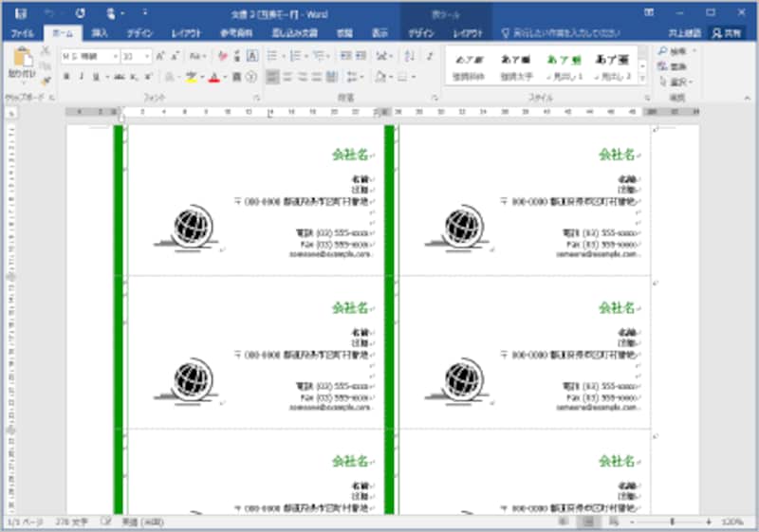Open the Find search tool
The height and width of the screenshot is (532, 759).
pyautogui.click(x=676, y=51)
